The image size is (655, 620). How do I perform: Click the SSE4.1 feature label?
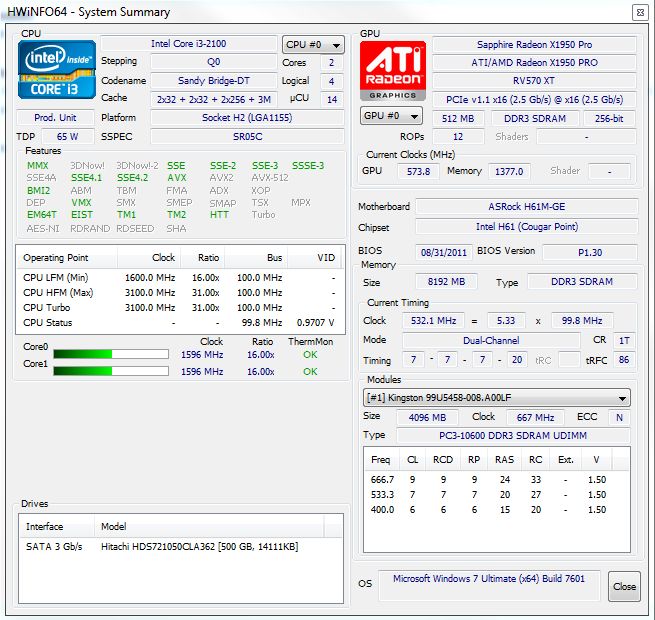click(86, 178)
